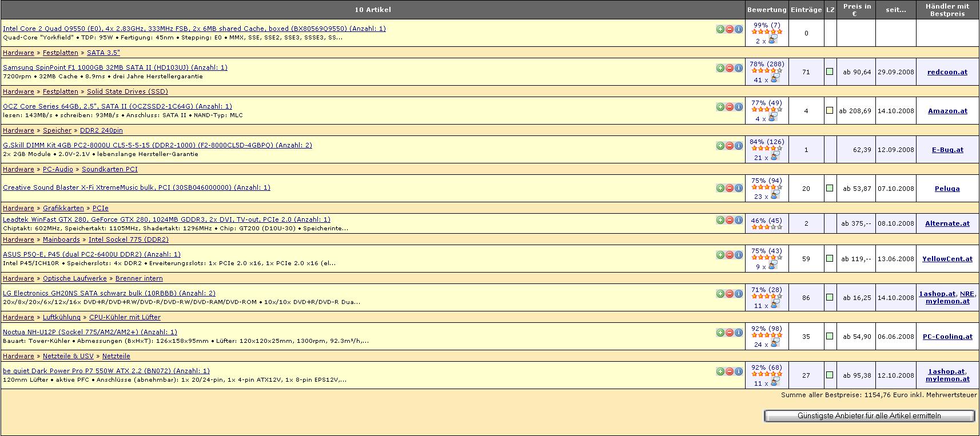
Task: Open 'CPU-Kühler mit Lüfter' breadcrumb
Action: [x=125, y=317]
